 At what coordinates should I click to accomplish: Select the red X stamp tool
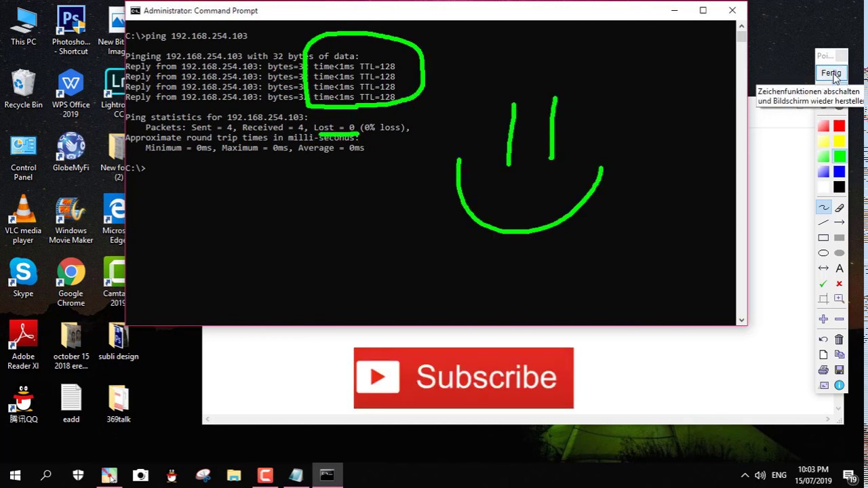(x=839, y=284)
